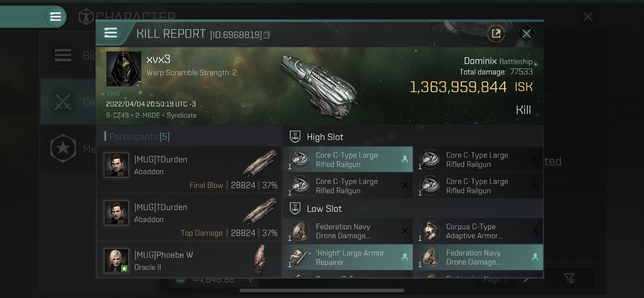The height and width of the screenshot is (298, 644).
Task: Open the 6-CZ49 system location link
Action: point(117,116)
